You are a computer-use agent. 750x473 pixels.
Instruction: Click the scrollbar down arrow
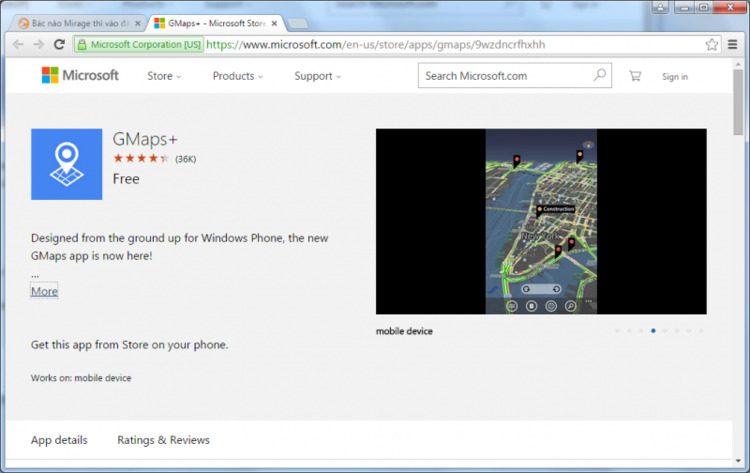[738, 461]
